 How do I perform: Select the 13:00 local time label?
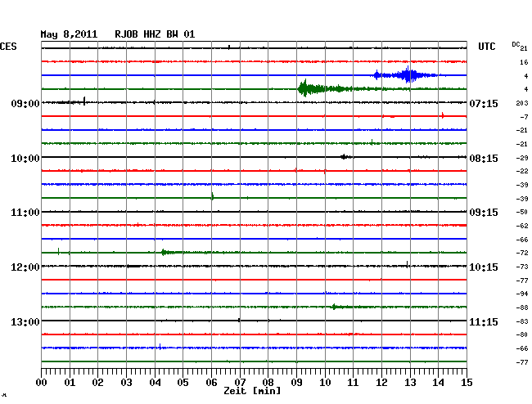pos(25,321)
